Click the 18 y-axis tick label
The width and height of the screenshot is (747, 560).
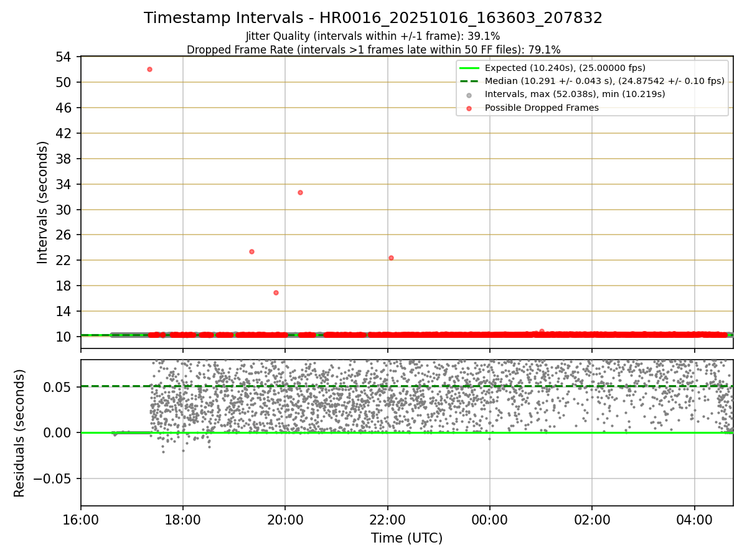point(65,286)
